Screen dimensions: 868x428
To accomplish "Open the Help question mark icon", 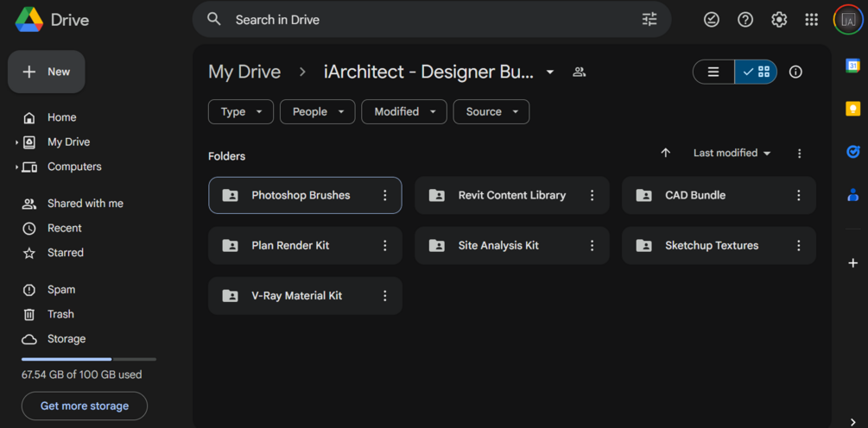I will pos(745,20).
